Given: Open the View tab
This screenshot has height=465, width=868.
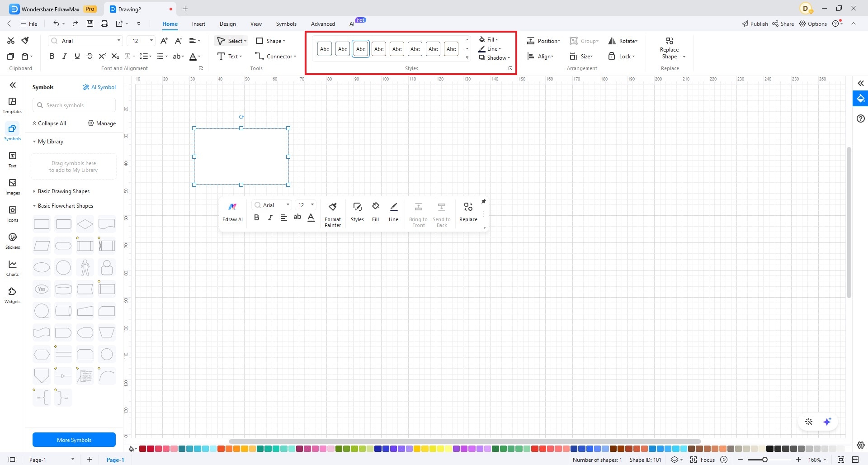Looking at the screenshot, I should (x=256, y=24).
